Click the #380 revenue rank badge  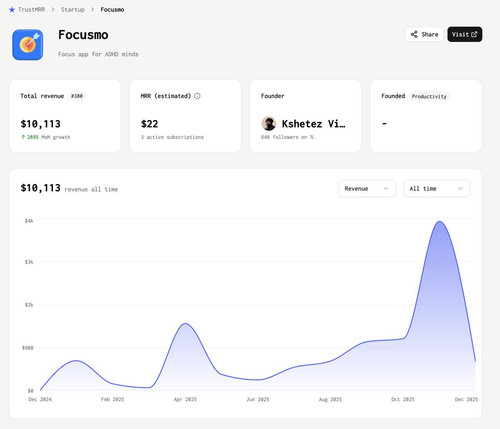click(x=77, y=96)
